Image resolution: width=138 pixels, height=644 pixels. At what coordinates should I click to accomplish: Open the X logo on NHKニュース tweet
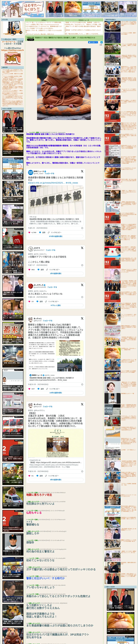click(x=82, y=171)
